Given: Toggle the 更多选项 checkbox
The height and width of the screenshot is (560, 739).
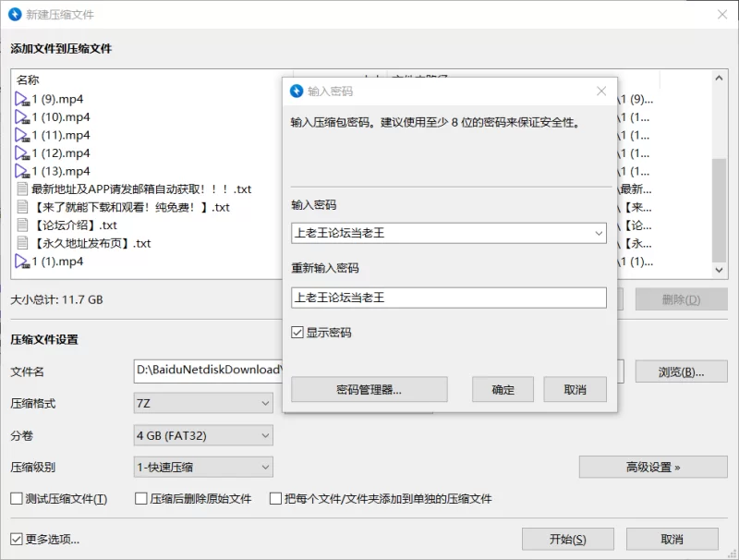Looking at the screenshot, I should pyautogui.click(x=17, y=540).
